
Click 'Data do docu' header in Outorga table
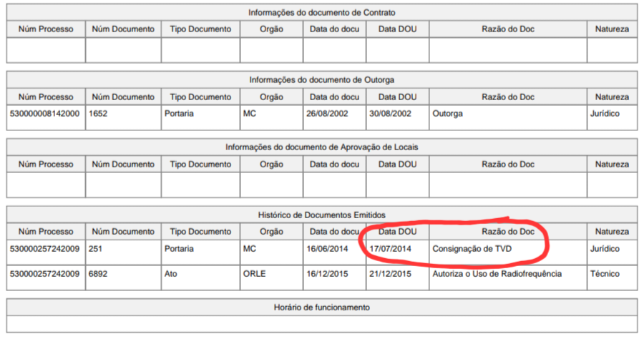pos(334,97)
